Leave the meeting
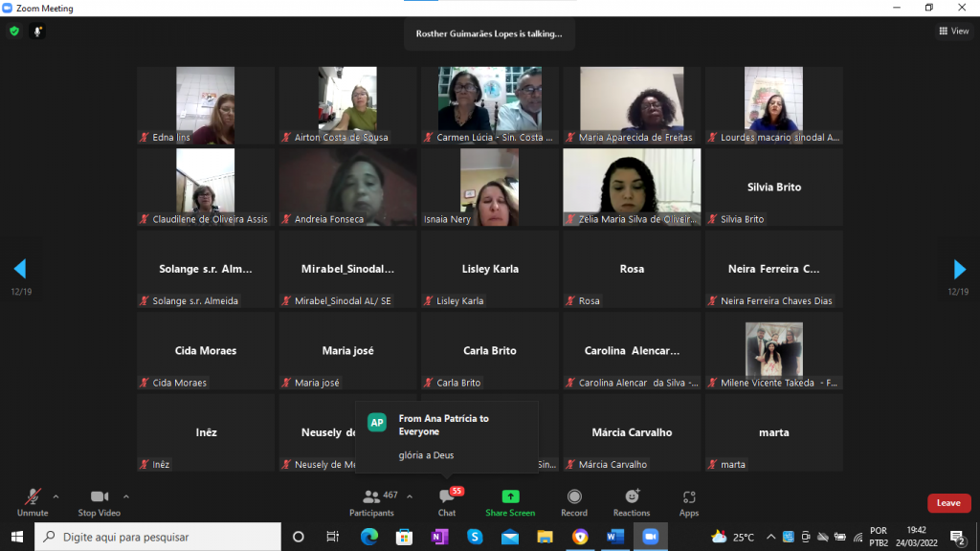The width and height of the screenshot is (980, 551). pyautogui.click(x=948, y=503)
